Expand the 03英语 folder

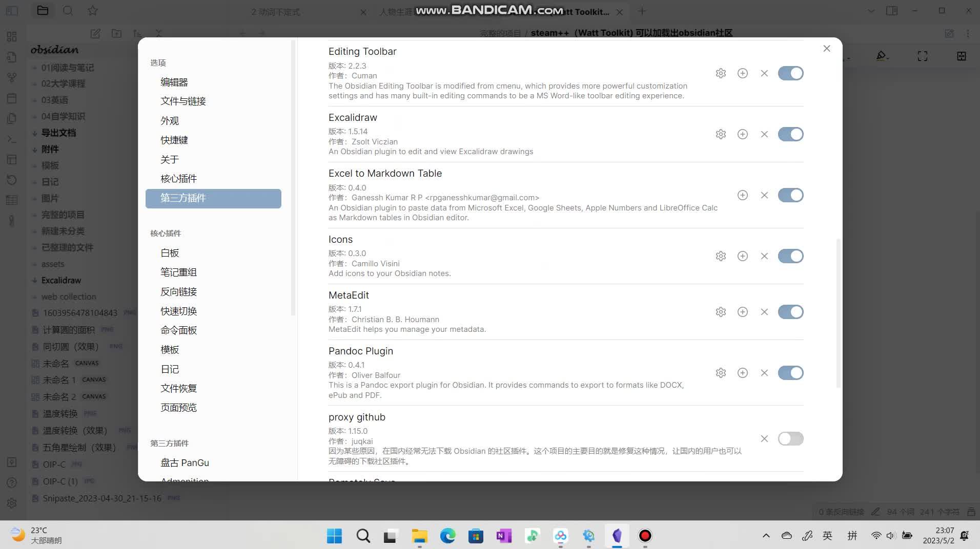[x=54, y=100]
